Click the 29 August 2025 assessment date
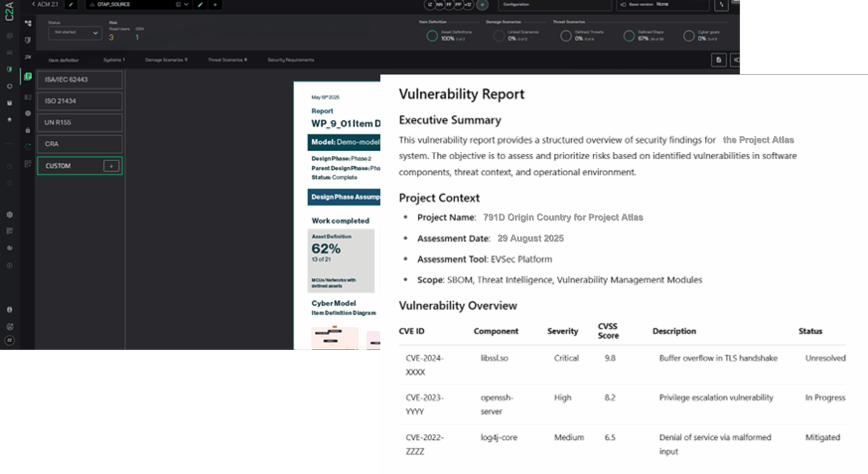Viewport: 868px width, 474px height. click(530, 239)
